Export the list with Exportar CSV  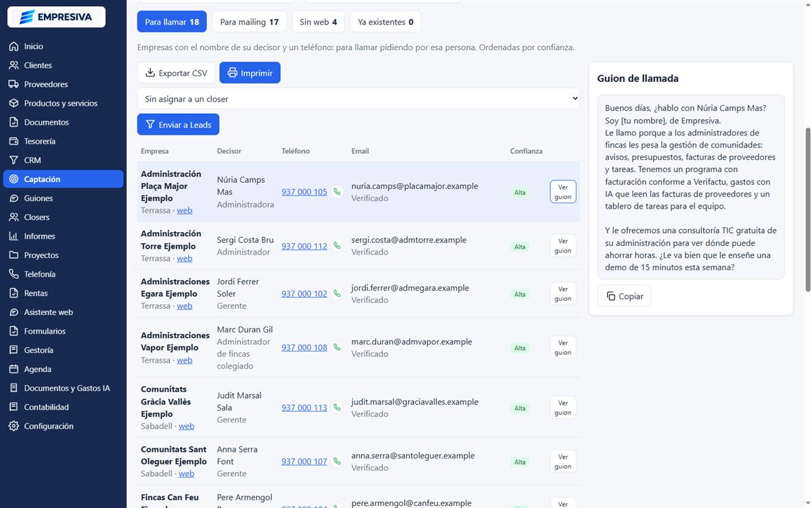[x=176, y=73]
